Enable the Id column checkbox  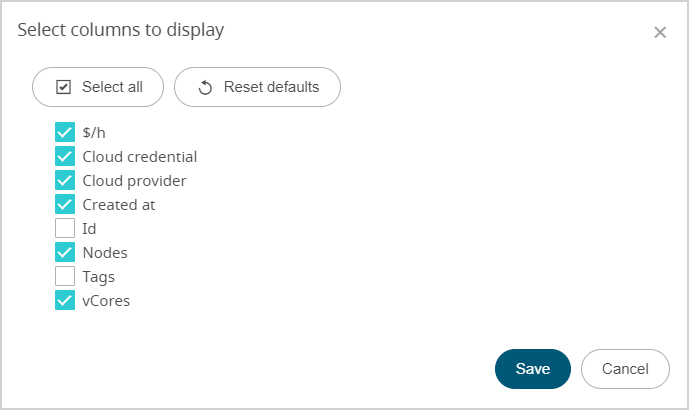(65, 229)
